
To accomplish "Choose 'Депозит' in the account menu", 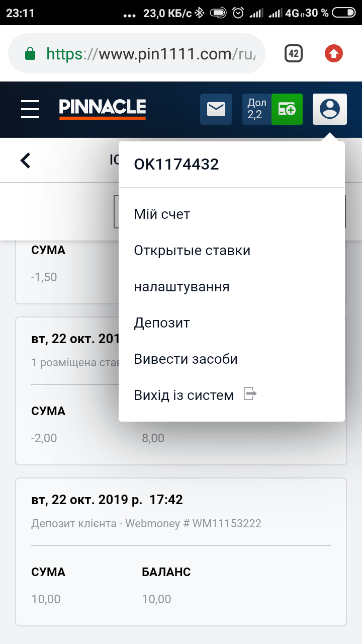I will point(162,323).
